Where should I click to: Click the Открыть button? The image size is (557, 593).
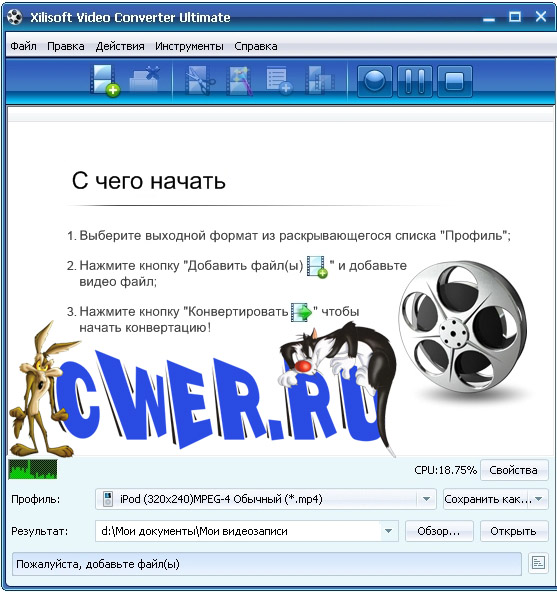[514, 531]
